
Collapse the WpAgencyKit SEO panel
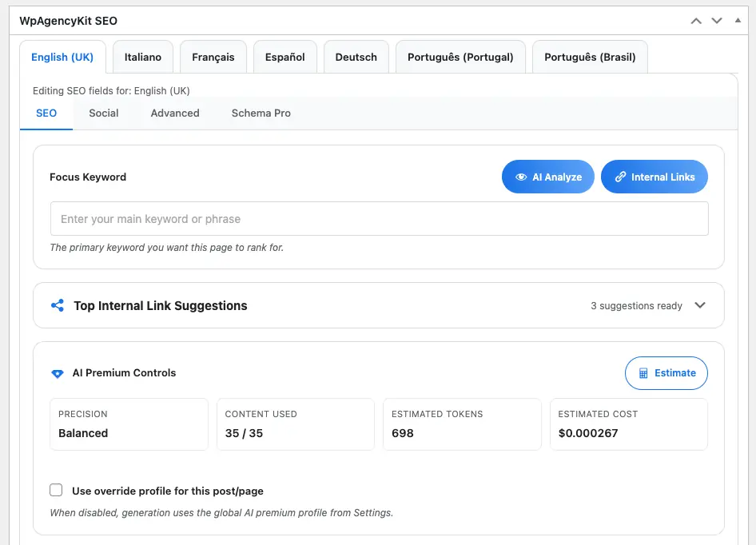coord(738,20)
